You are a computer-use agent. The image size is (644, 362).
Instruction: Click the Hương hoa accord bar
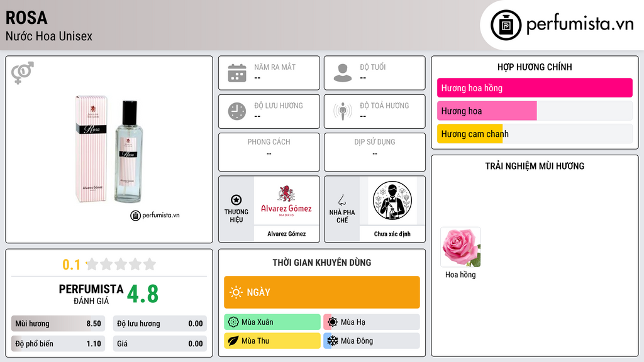pyautogui.click(x=535, y=111)
